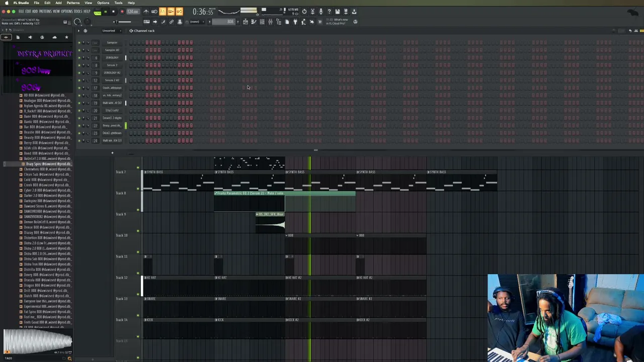The height and width of the screenshot is (362, 644).
Task: Click the channel rack play arrow icon
Action: 78,31
